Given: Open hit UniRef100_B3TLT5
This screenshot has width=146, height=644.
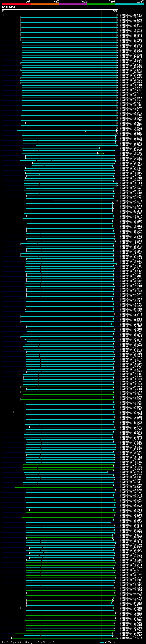Looking at the screenshot, I should [131, 27].
